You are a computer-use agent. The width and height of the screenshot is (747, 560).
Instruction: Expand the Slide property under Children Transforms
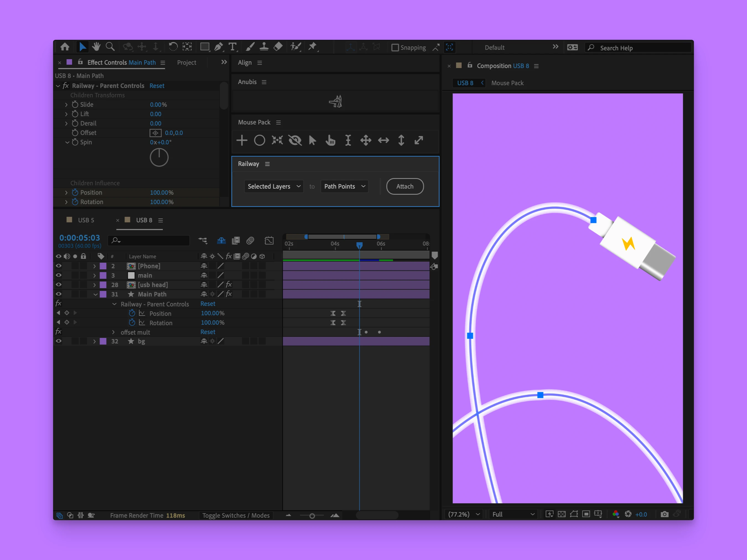click(66, 105)
